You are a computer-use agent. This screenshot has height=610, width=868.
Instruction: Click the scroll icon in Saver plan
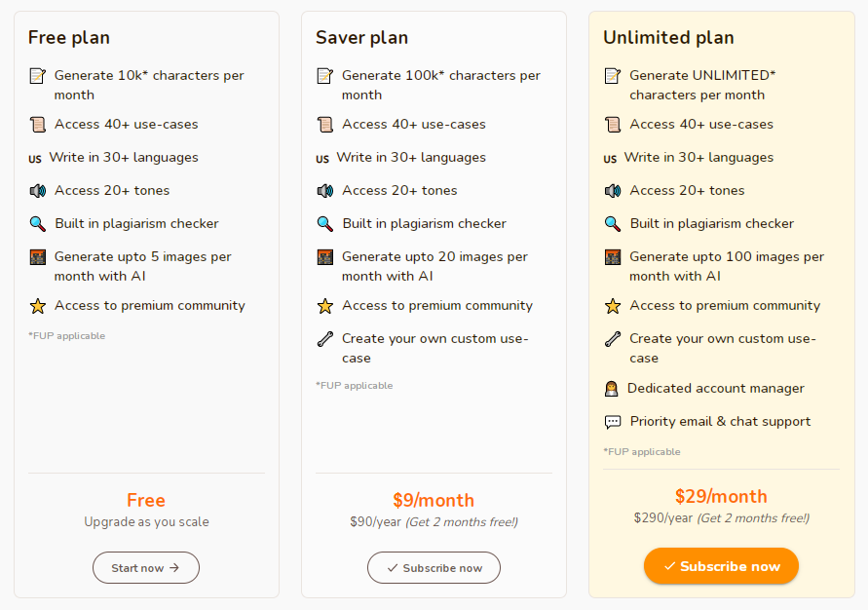click(325, 125)
